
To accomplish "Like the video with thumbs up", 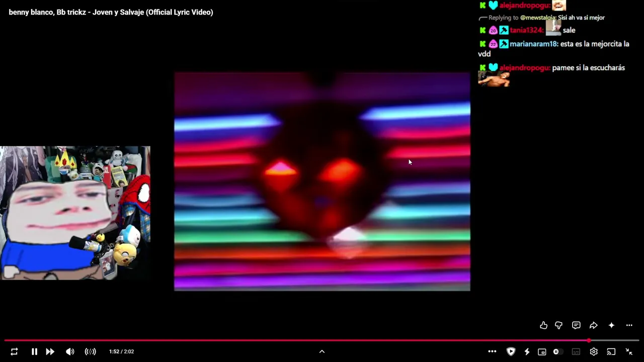I will tap(543, 325).
